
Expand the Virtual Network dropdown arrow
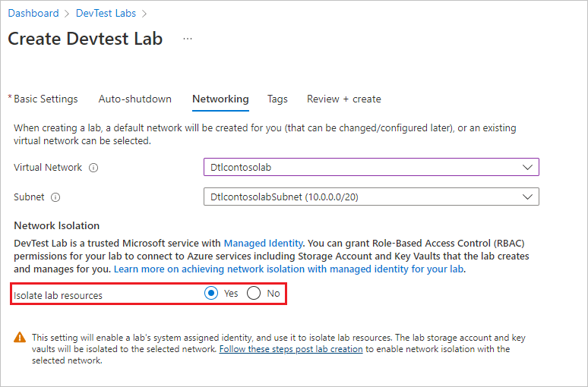[528, 167]
